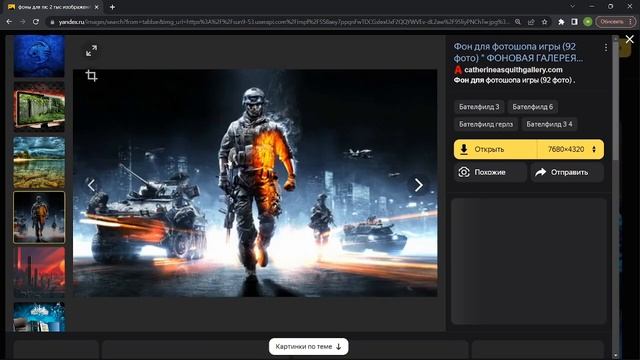
Task: Activate the crop selection tool icon
Action: point(91,76)
